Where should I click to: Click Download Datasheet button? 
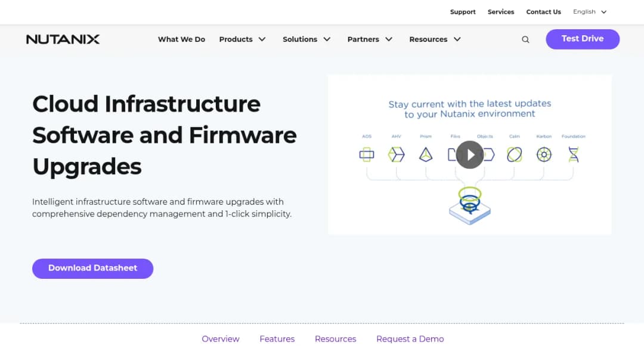93,269
